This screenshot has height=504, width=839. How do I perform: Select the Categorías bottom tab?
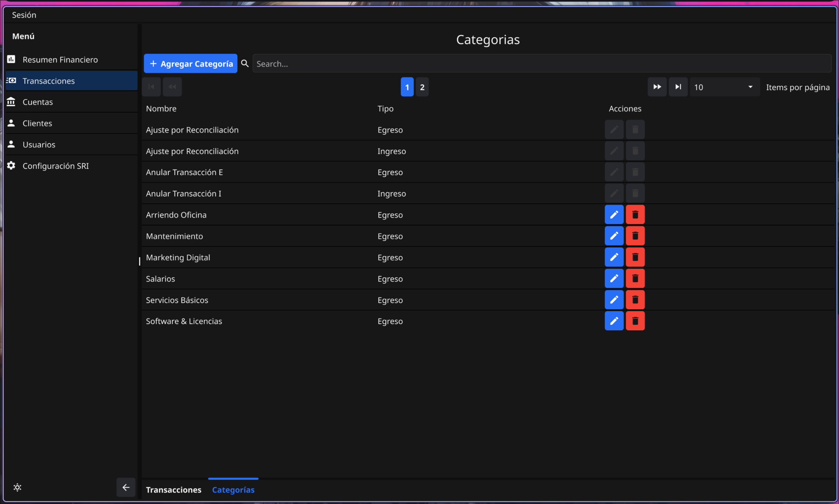(x=233, y=490)
